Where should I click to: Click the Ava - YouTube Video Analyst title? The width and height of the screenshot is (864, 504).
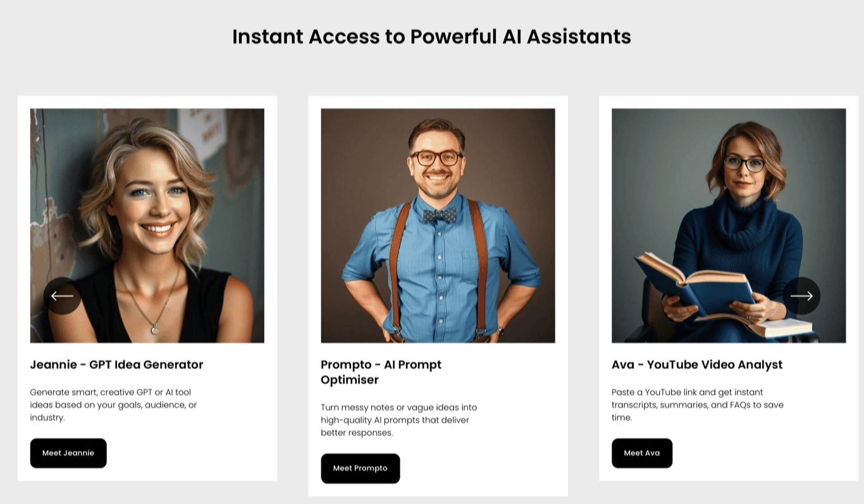click(697, 364)
